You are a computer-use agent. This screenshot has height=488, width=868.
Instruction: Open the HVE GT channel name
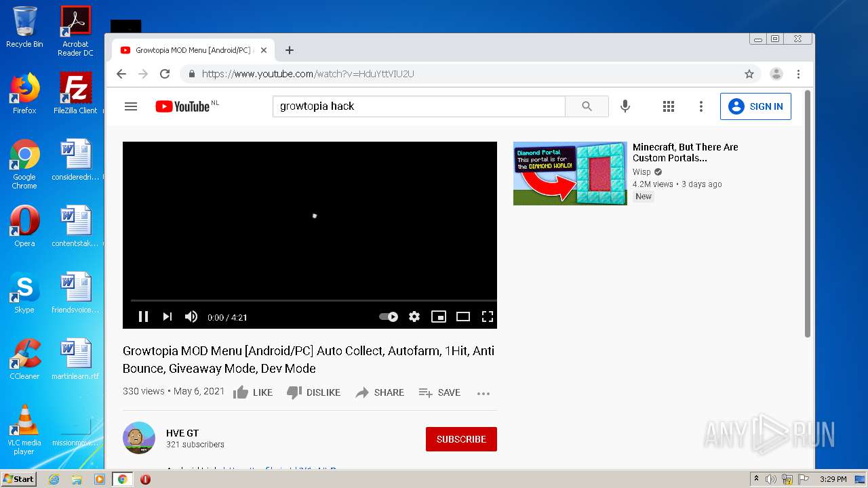(x=182, y=433)
